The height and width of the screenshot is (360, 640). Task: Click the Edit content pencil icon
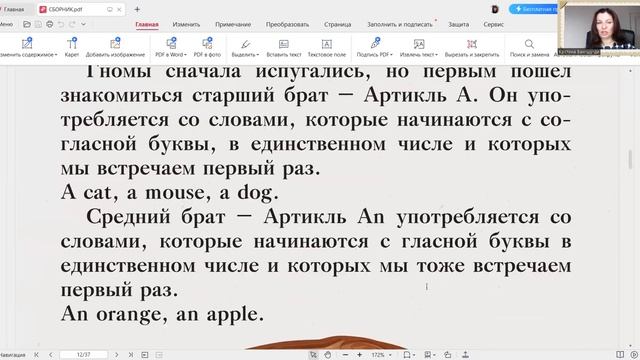pos(27,43)
